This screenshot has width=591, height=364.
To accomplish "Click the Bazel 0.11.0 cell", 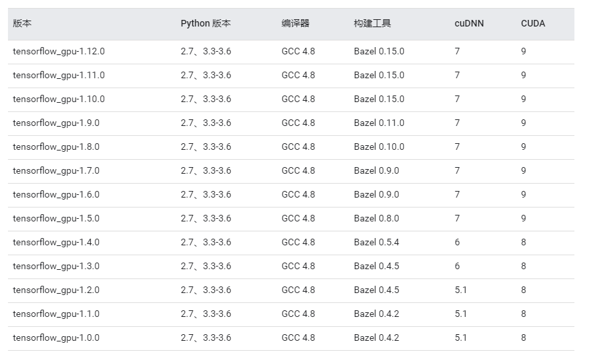I will tap(379, 123).
